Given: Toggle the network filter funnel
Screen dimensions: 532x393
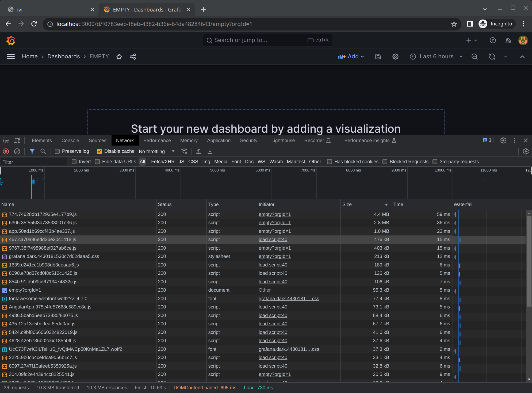Looking at the screenshot, I should 32,151.
